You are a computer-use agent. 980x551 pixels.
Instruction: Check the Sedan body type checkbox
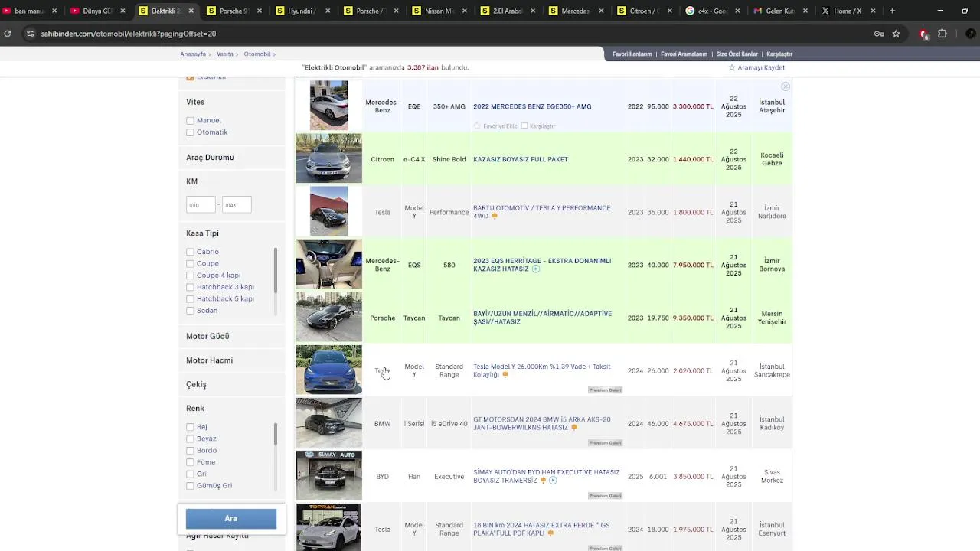(190, 311)
